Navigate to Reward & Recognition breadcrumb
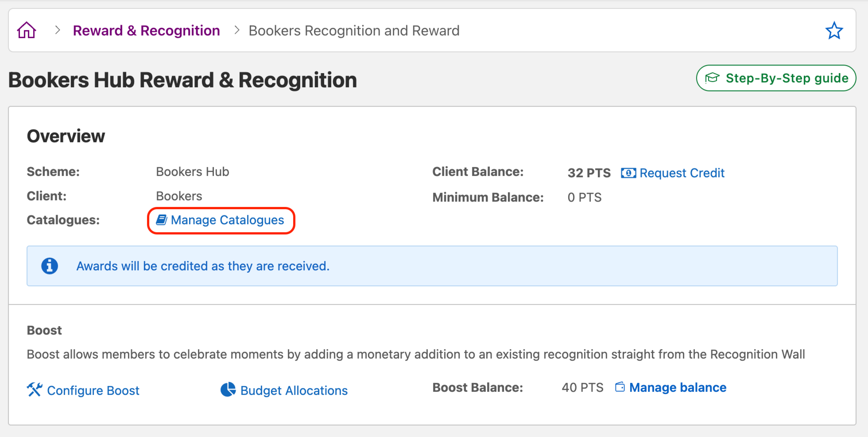 [x=146, y=30]
